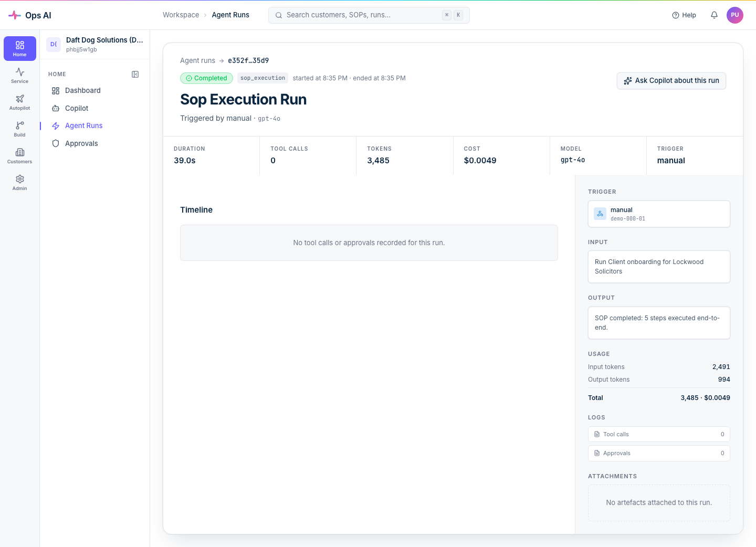The width and height of the screenshot is (756, 547).
Task: Click the No tool calls timeline message
Action: 369,243
